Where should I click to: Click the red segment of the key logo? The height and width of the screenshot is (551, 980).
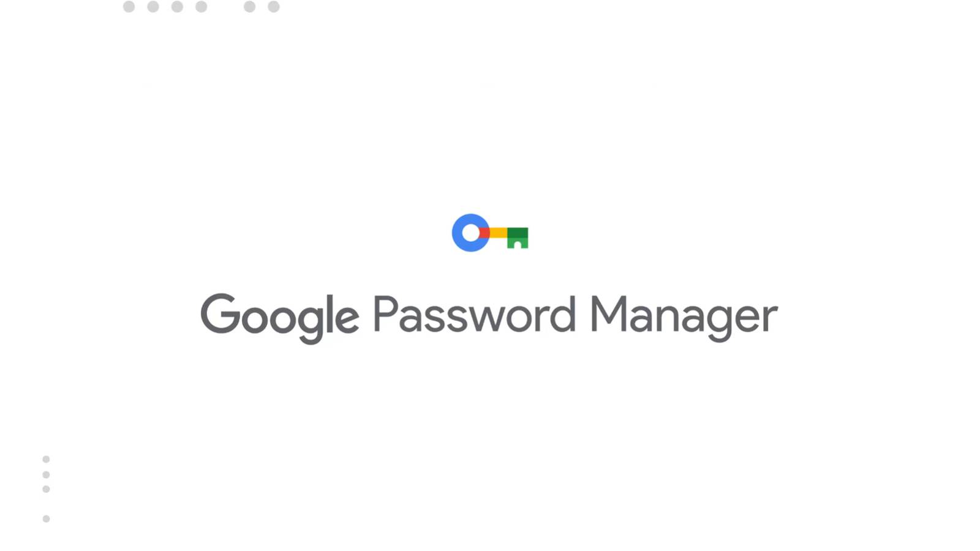484,233
